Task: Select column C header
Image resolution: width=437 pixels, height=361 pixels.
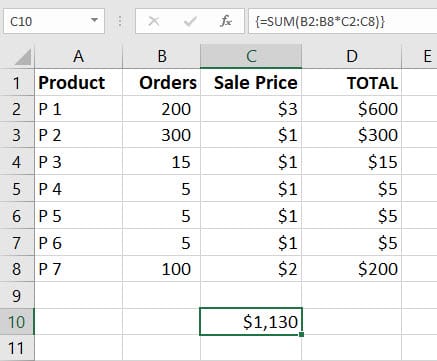Action: [x=251, y=56]
